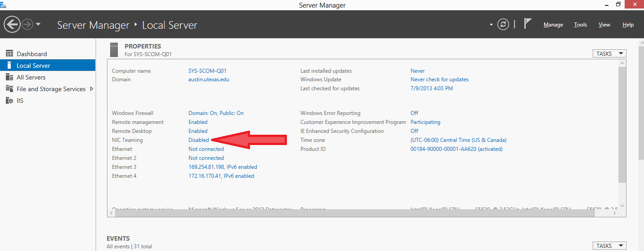
Task: Open the Properties TASKS dropdown
Action: tap(609, 53)
